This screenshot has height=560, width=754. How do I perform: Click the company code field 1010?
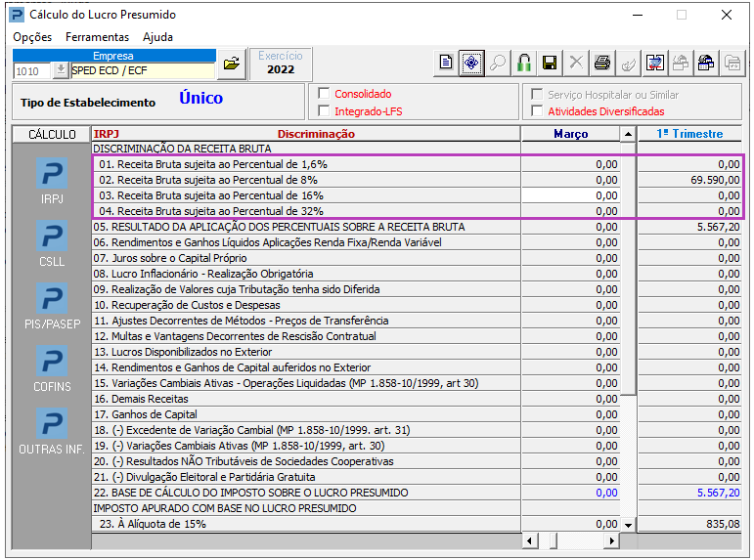click(31, 71)
